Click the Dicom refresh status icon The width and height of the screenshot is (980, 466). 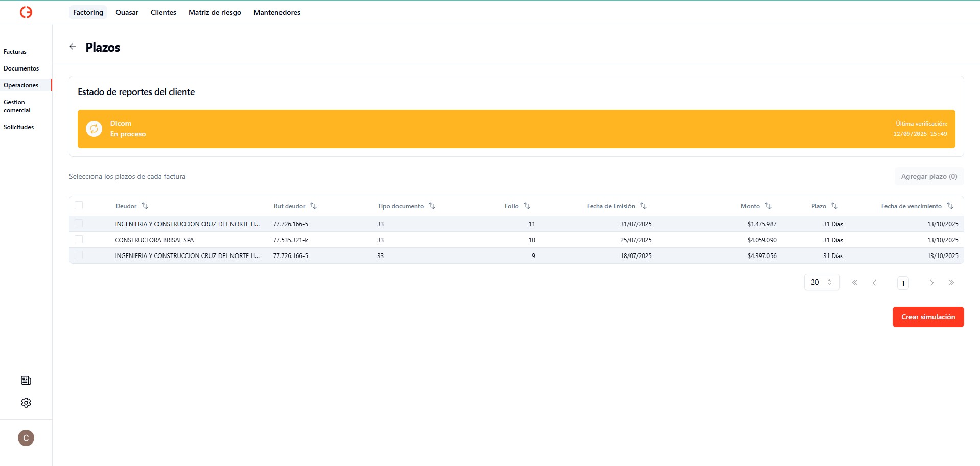[x=94, y=129]
